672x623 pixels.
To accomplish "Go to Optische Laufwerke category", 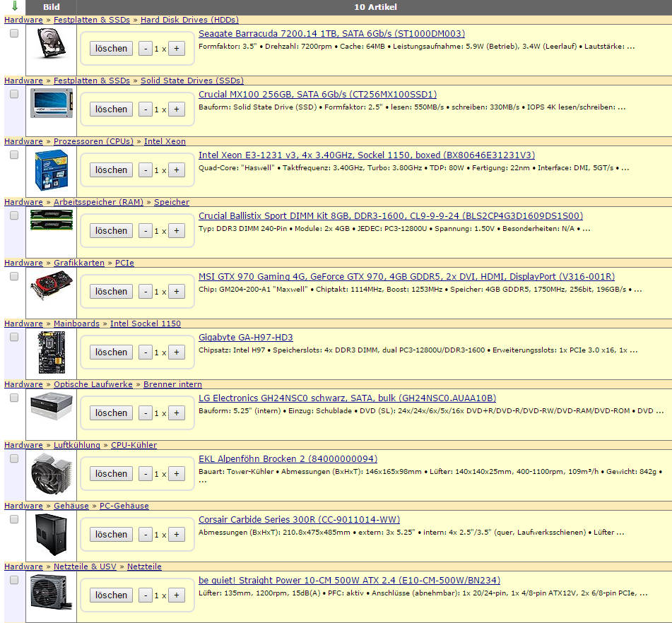I will click(93, 384).
